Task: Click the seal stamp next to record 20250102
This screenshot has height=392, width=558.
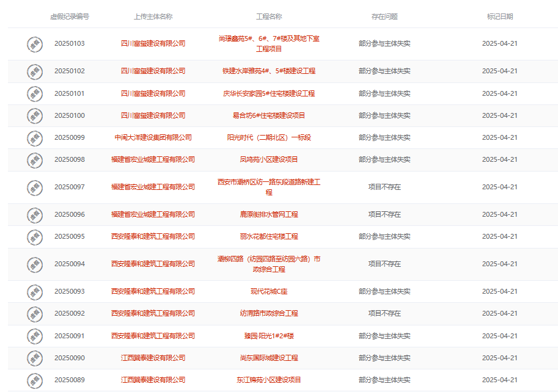Action: [34, 70]
